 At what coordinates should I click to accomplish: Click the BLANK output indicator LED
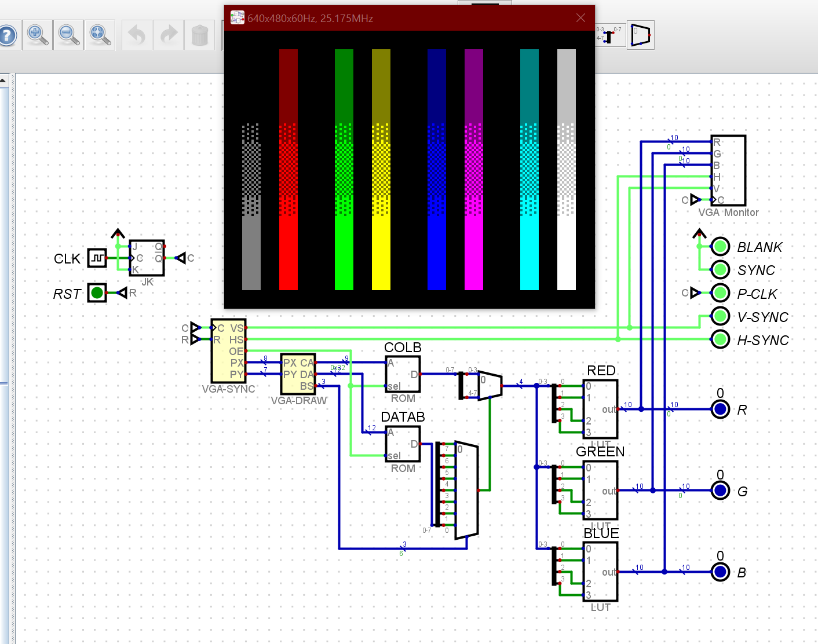point(720,247)
